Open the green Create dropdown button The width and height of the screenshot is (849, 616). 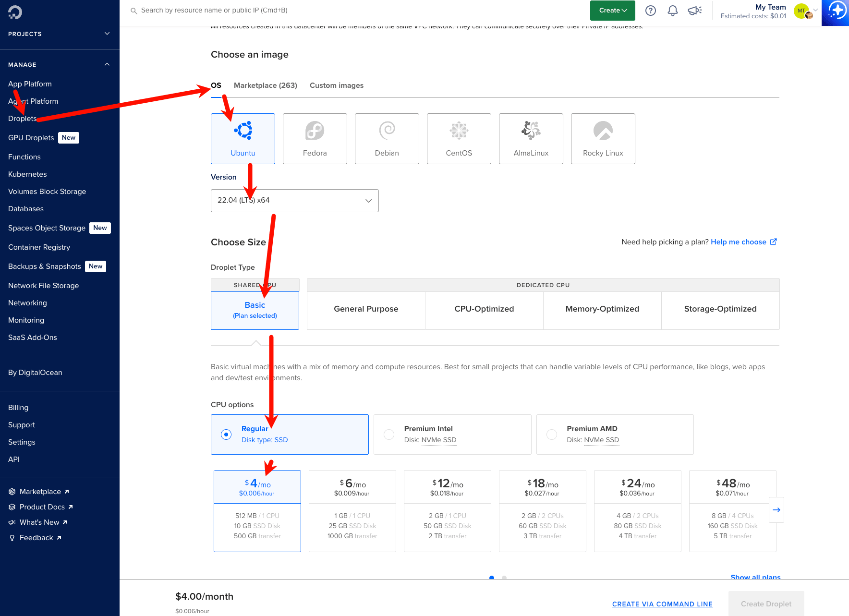pyautogui.click(x=613, y=11)
